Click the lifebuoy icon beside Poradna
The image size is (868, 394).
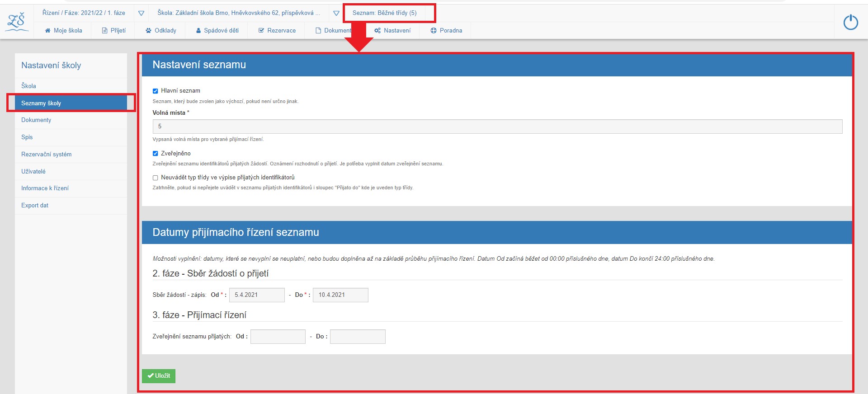click(x=434, y=31)
